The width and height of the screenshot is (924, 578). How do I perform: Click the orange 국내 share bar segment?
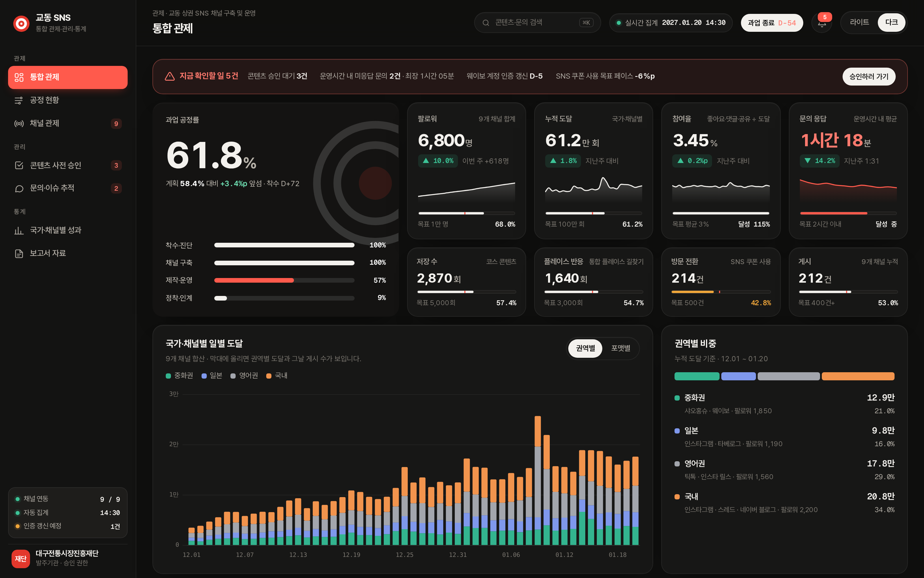tap(858, 376)
